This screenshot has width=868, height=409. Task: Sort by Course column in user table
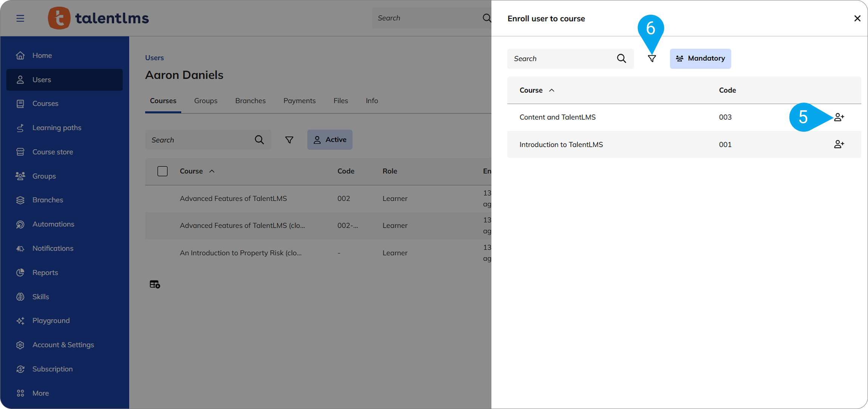197,171
